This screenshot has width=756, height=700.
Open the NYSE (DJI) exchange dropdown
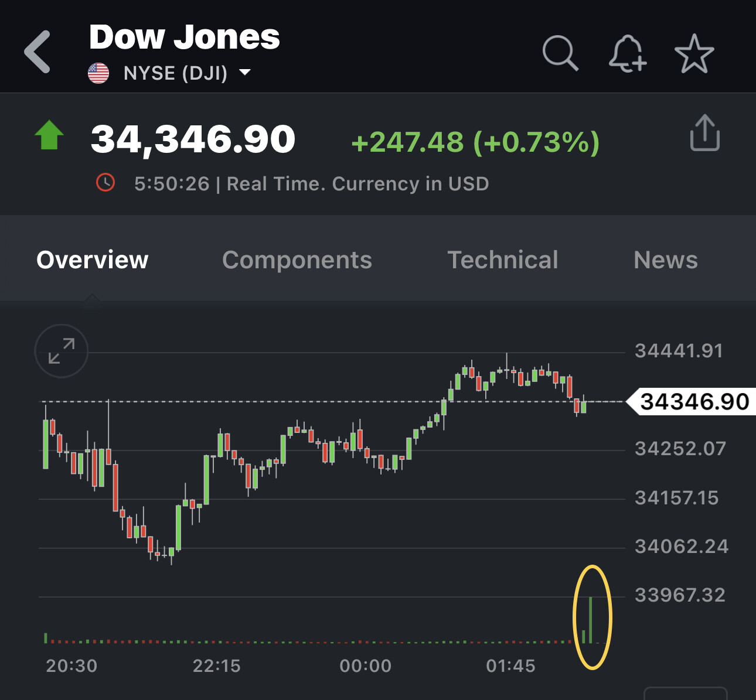click(244, 73)
